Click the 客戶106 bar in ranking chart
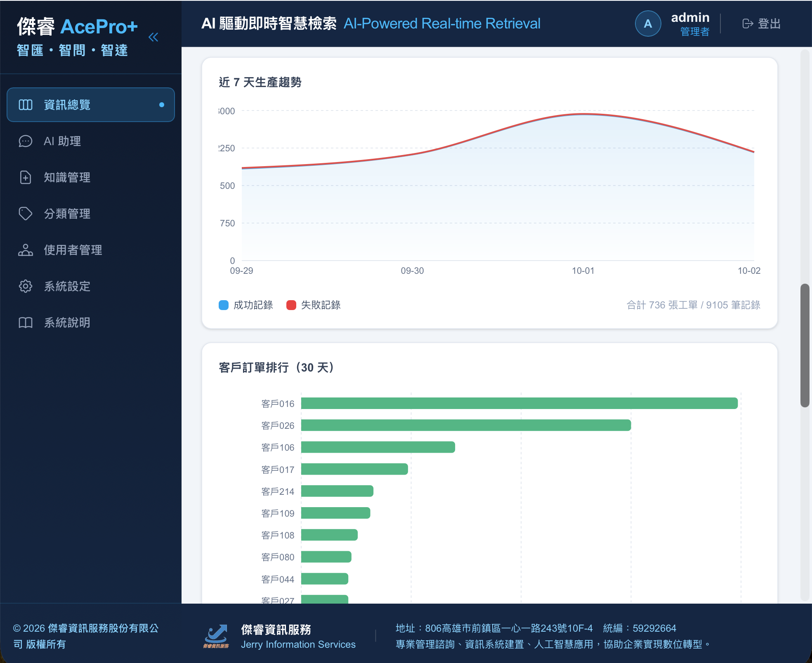 tap(378, 447)
